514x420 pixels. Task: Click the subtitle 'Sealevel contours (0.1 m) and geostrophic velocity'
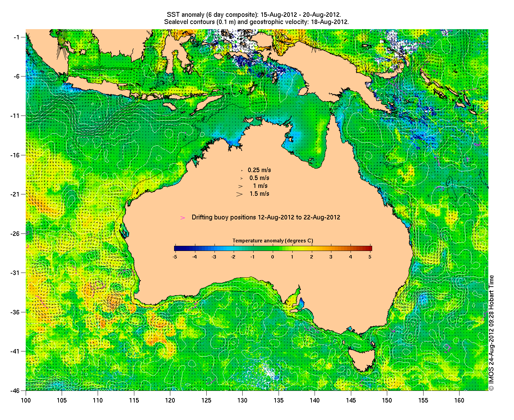point(256,22)
